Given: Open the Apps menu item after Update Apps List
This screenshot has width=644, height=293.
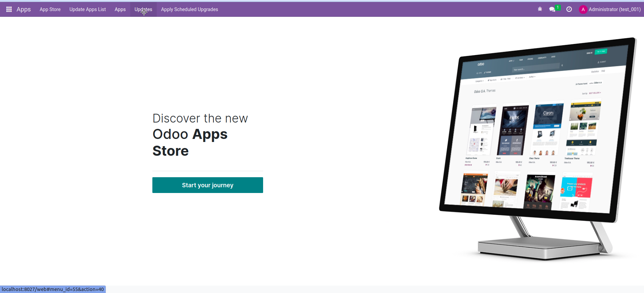Looking at the screenshot, I should pos(120,9).
